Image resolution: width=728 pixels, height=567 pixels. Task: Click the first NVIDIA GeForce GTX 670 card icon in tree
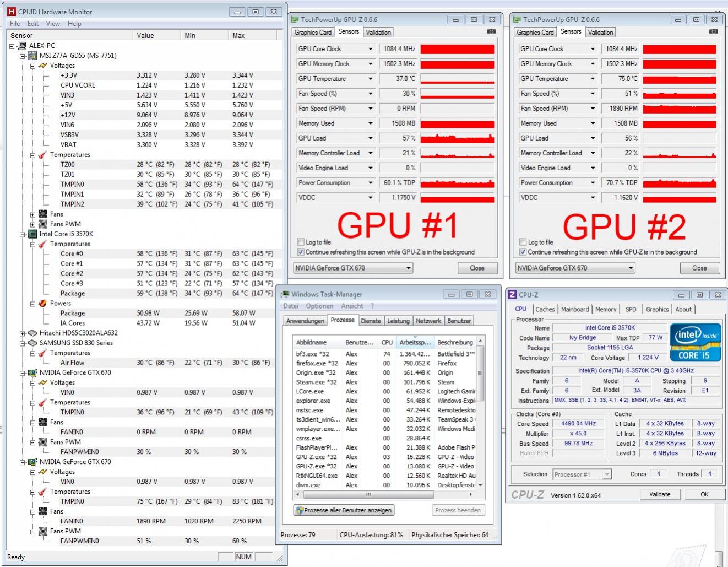coord(32,372)
